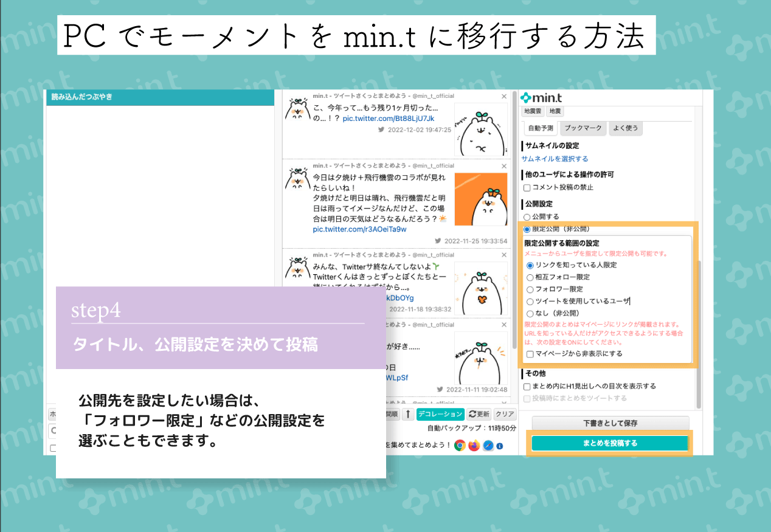Click the 公開設定 section heading
The height and width of the screenshot is (532, 771).
[x=538, y=204]
